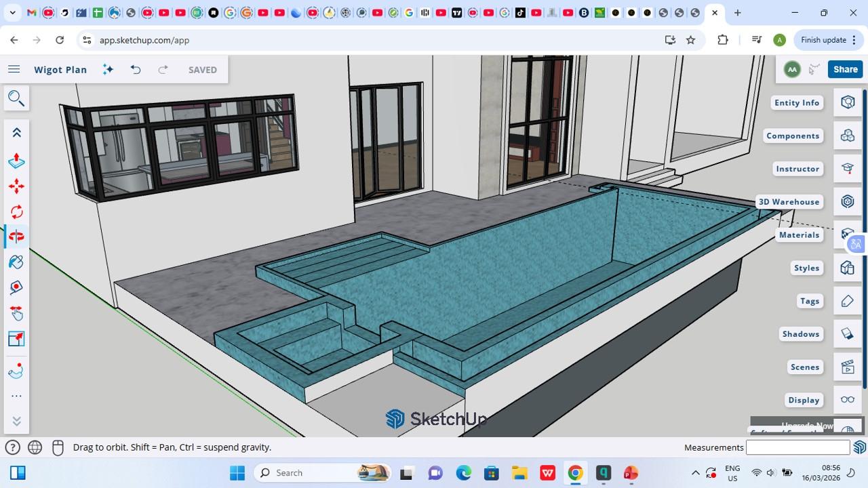
Task: Show more tools via three dots
Action: pos(16,396)
